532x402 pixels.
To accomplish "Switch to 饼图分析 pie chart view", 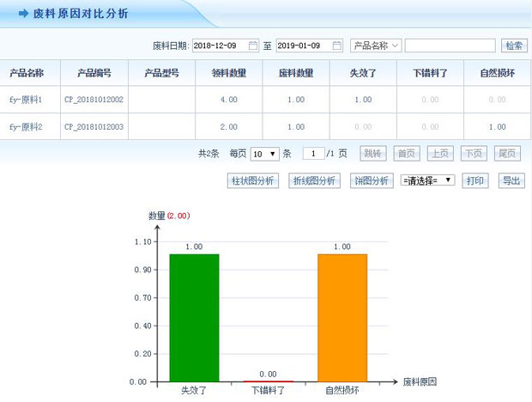I will (x=371, y=181).
